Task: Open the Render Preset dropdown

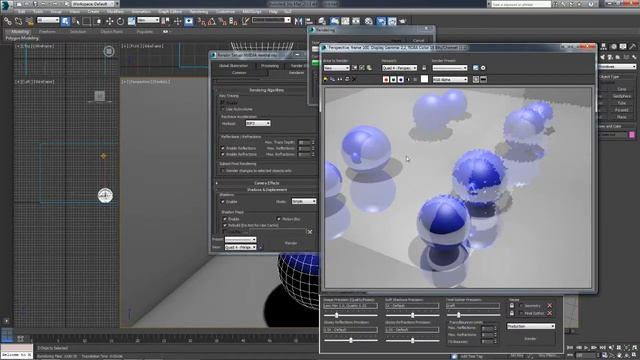Action: pyautogui.click(x=450, y=68)
